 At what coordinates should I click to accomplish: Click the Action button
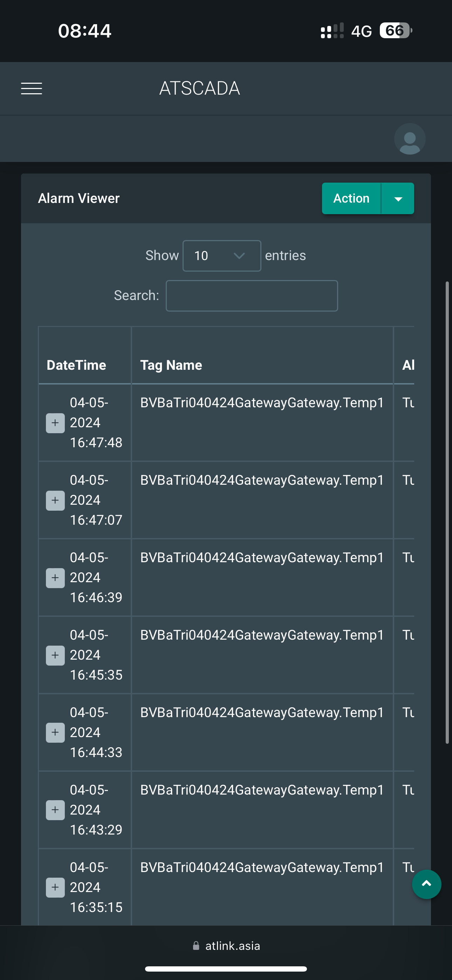tap(351, 198)
